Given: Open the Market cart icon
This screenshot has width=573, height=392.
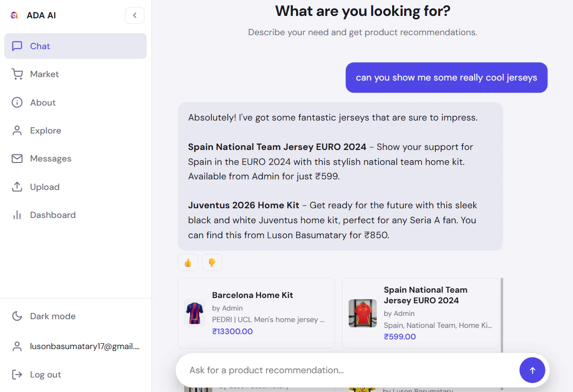Looking at the screenshot, I should [x=17, y=74].
